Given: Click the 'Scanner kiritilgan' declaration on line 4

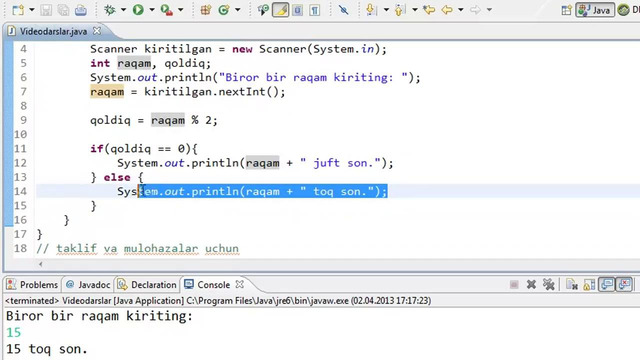Looking at the screenshot, I should 151,49.
